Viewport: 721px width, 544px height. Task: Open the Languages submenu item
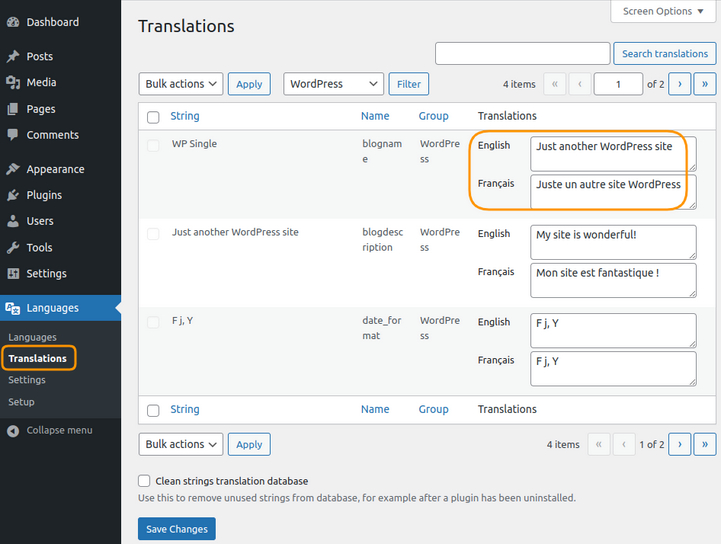pyautogui.click(x=32, y=337)
